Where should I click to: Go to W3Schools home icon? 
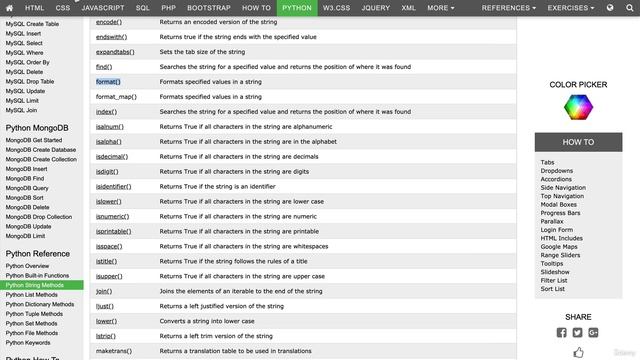9,8
